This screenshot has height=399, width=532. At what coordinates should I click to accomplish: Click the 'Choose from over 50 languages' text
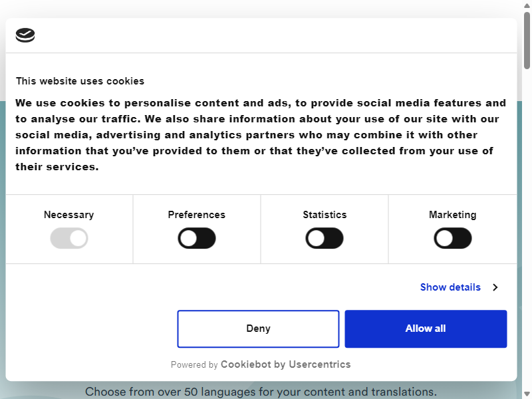point(261,392)
